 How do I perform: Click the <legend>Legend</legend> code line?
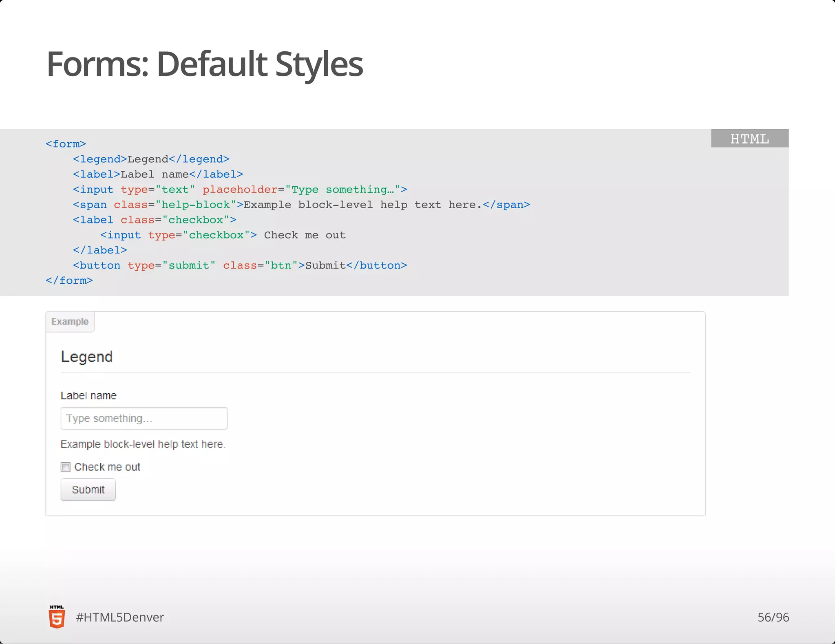click(151, 159)
